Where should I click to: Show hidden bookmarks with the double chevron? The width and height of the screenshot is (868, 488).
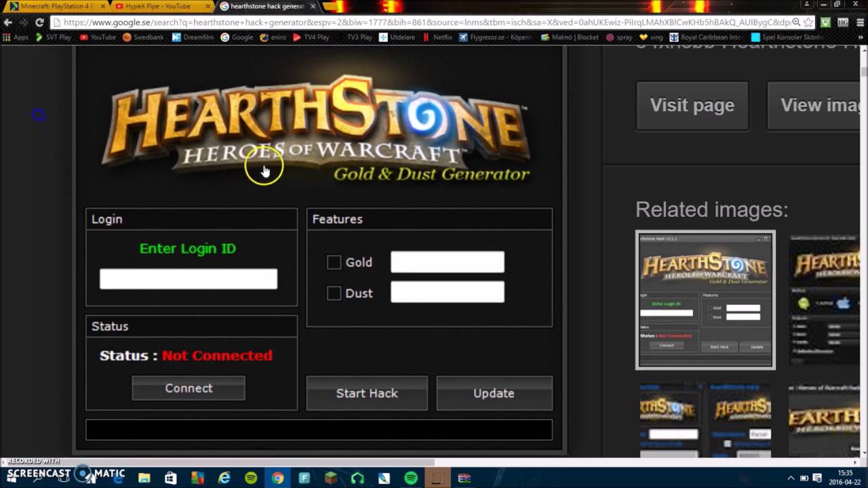tap(861, 37)
